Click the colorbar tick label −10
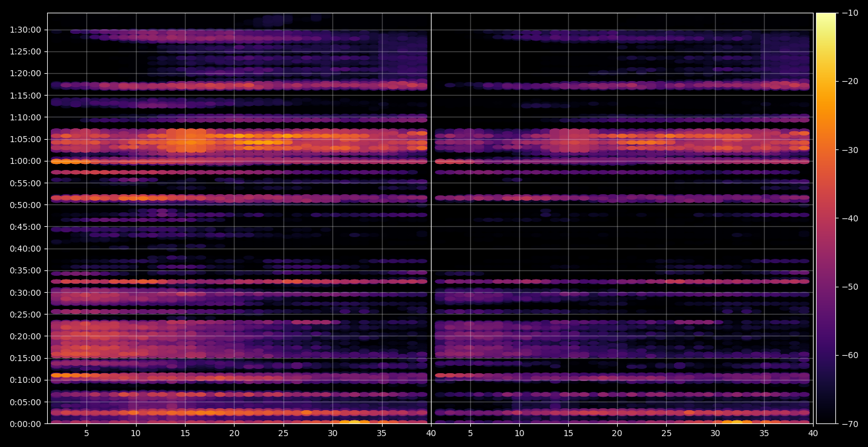The height and width of the screenshot is (447, 868). [850, 13]
